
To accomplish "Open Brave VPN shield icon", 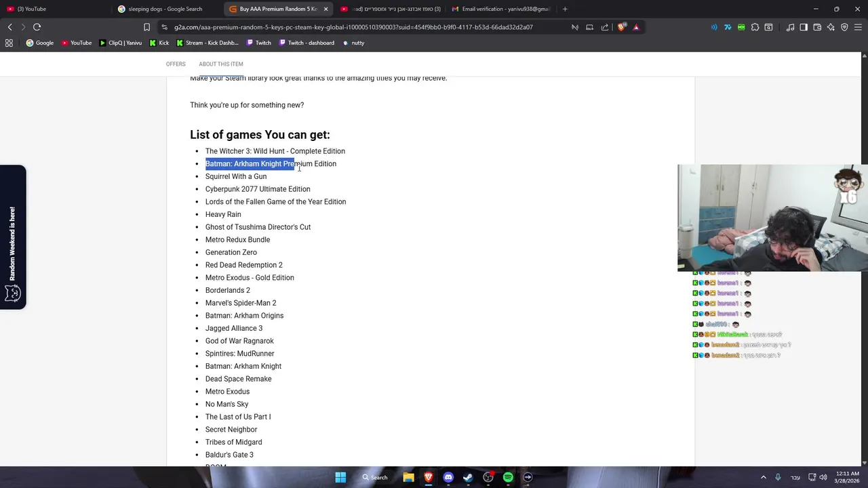I will [844, 27].
